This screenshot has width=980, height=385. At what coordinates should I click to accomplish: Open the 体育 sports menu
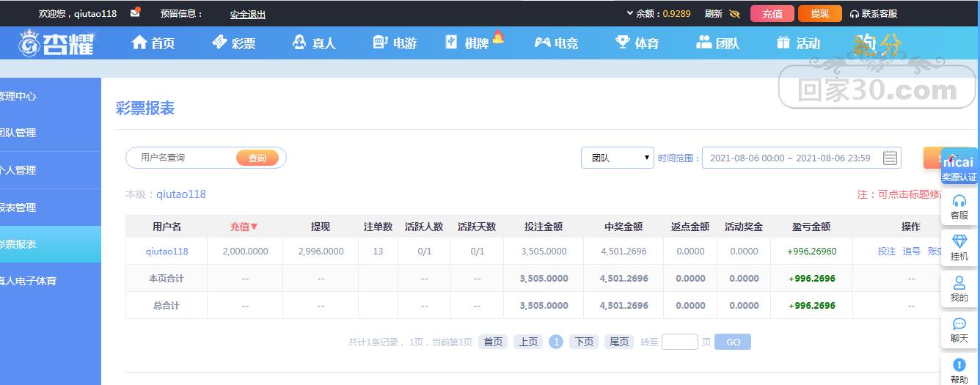tap(637, 43)
